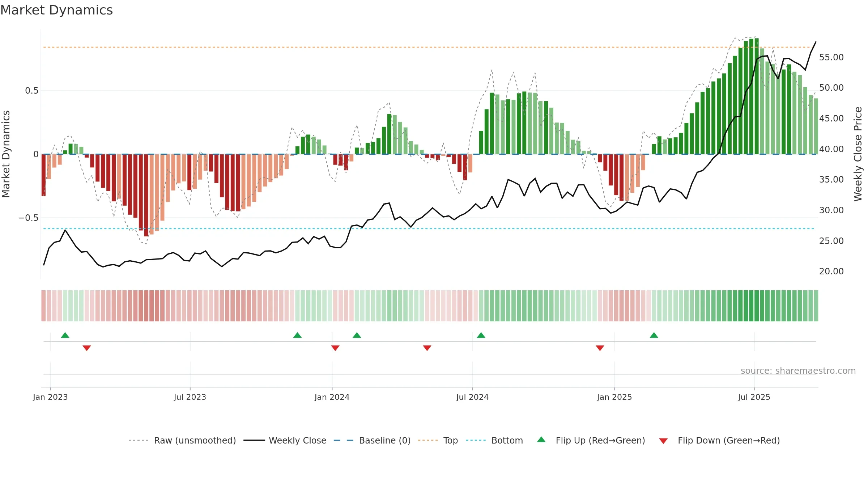Viewport: 868px width, 488px height.
Task: Toggle the Weekly Close legend entry
Action: (285, 440)
